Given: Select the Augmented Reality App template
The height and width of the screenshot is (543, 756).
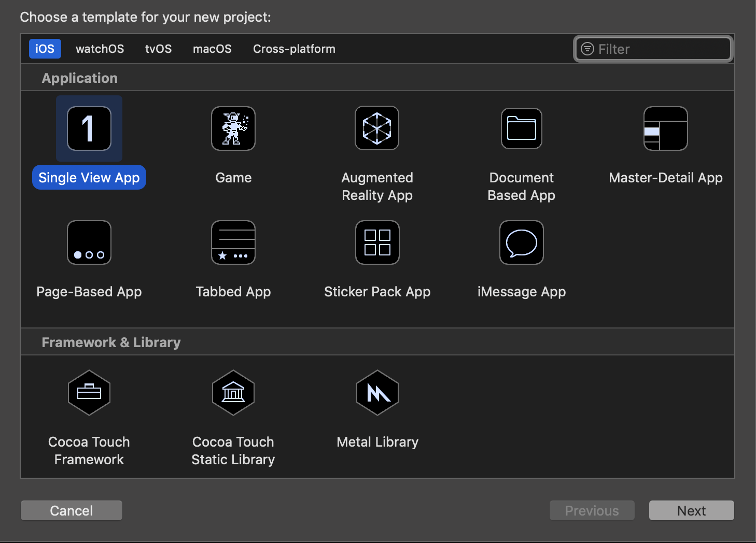Looking at the screenshot, I should (x=377, y=128).
